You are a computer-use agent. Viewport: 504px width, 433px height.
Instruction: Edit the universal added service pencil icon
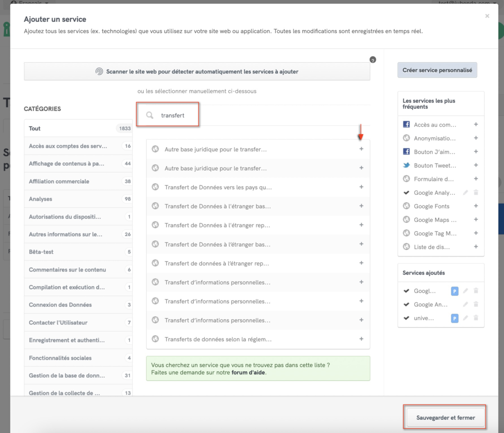466,318
